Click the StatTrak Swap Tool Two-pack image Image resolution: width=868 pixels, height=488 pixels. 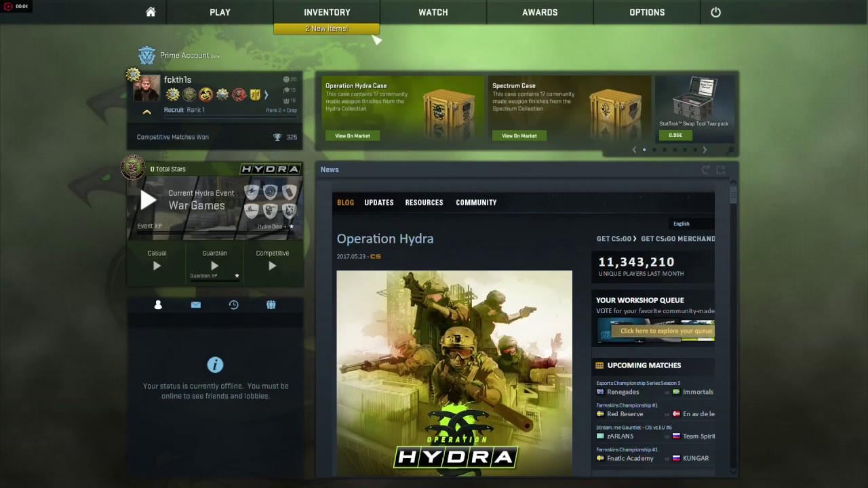696,98
